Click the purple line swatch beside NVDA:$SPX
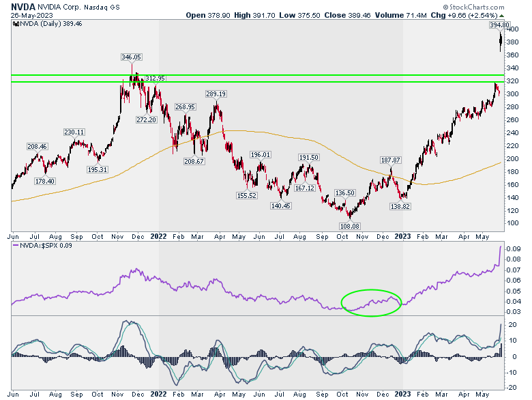532x400 pixels. point(16,246)
